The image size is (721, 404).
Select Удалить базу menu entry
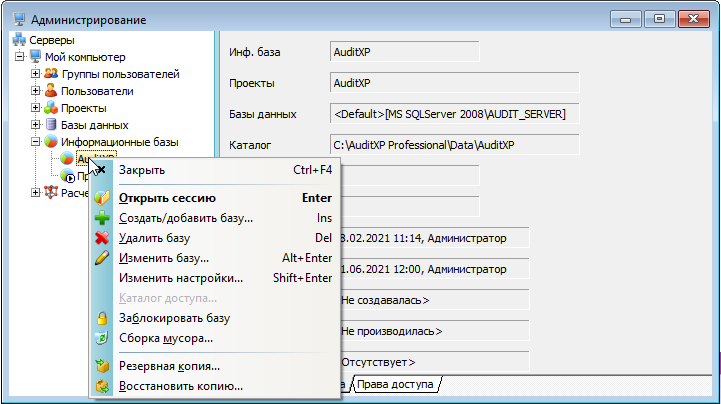215,238
